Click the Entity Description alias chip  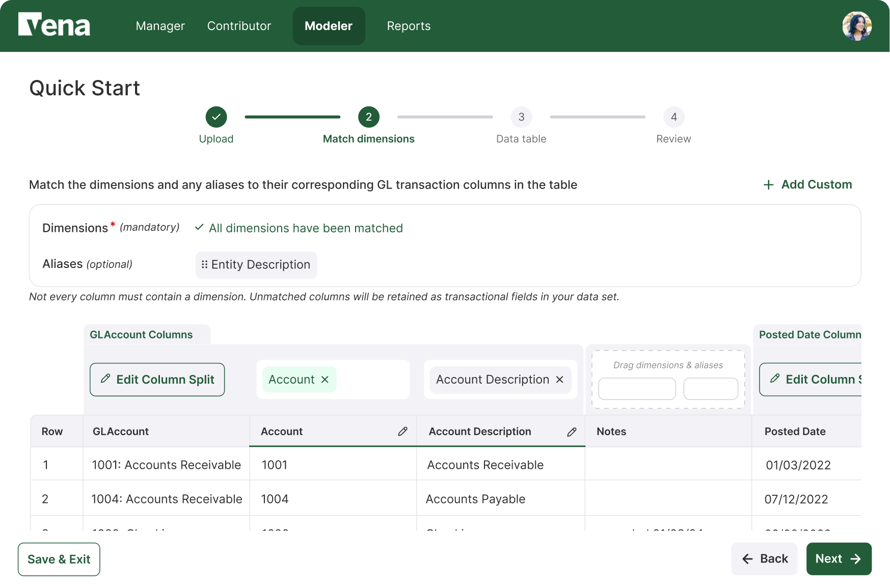(x=256, y=264)
